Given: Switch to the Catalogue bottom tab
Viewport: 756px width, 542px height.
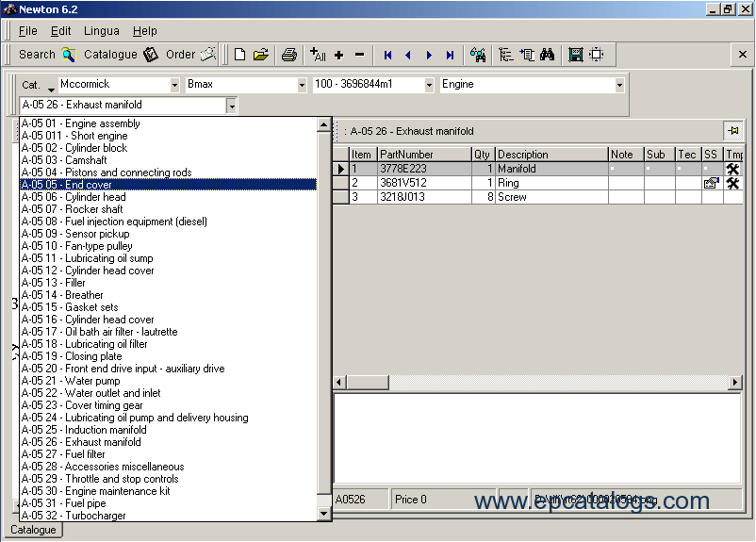Looking at the screenshot, I should click(x=33, y=530).
